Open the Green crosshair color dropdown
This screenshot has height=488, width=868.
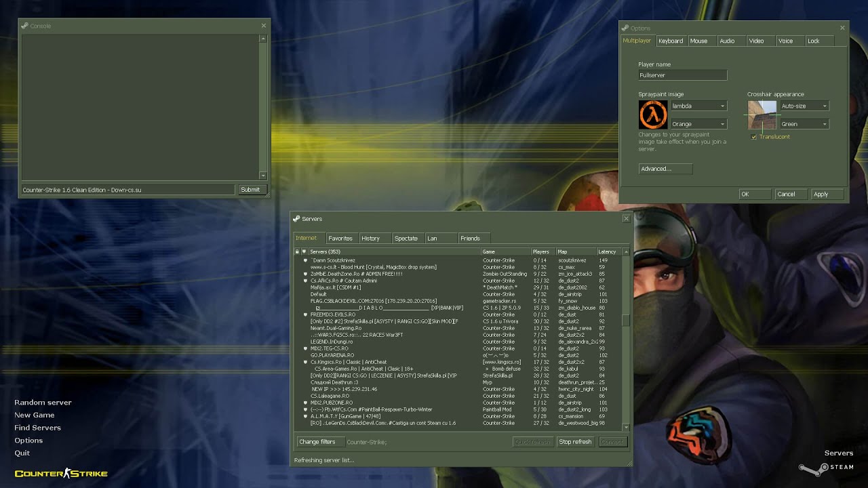[x=804, y=124]
